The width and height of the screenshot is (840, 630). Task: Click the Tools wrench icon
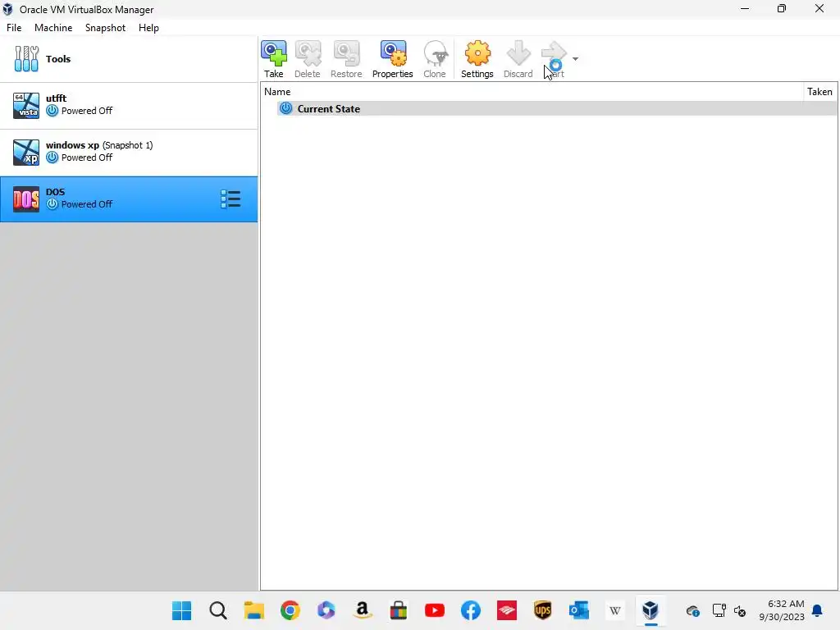tap(26, 59)
